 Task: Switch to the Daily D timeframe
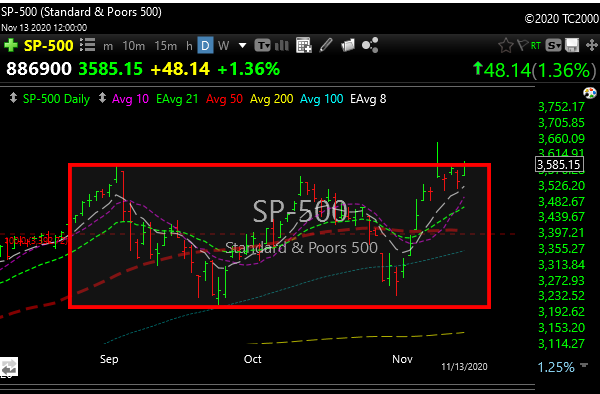click(x=205, y=46)
